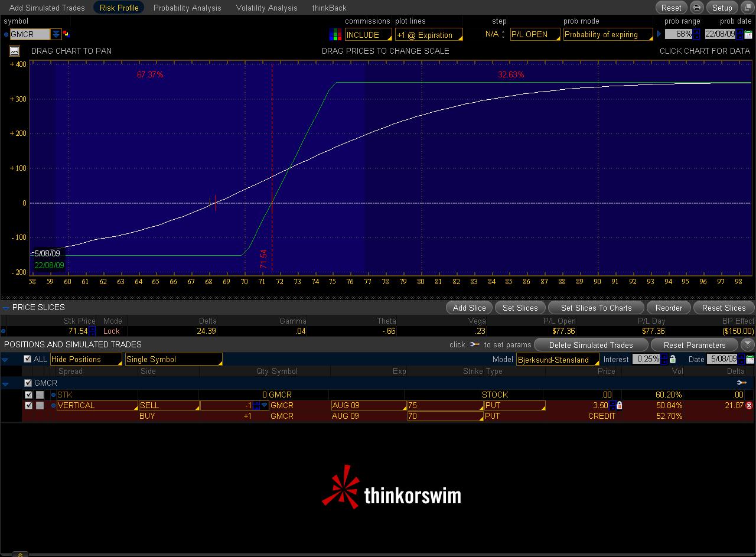Click the prob range stepper arrows
Viewport: 756px width, 557px height.
pyautogui.click(x=696, y=34)
